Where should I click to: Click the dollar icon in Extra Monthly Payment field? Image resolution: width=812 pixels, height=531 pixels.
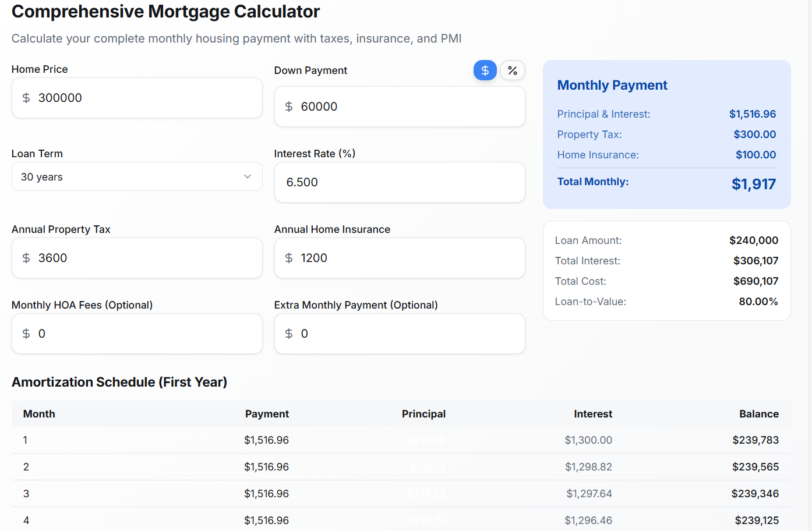coord(289,334)
